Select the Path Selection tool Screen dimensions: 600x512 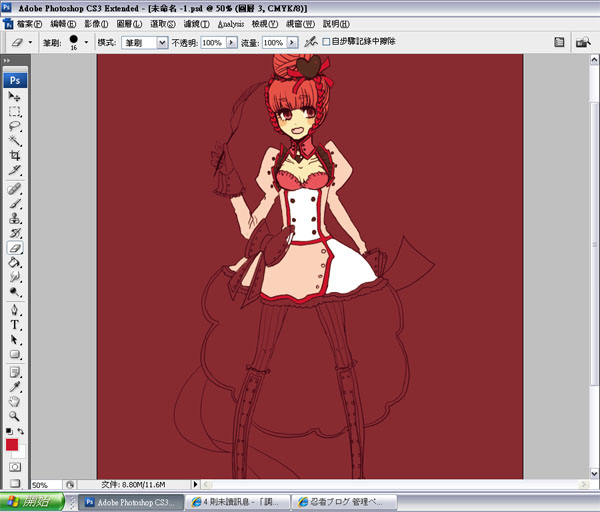[15, 339]
